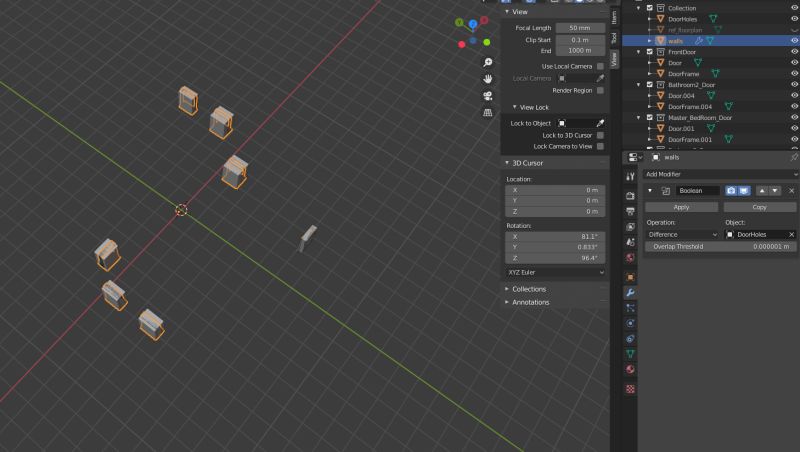
Task: Expand the Collections panel
Action: [507, 289]
